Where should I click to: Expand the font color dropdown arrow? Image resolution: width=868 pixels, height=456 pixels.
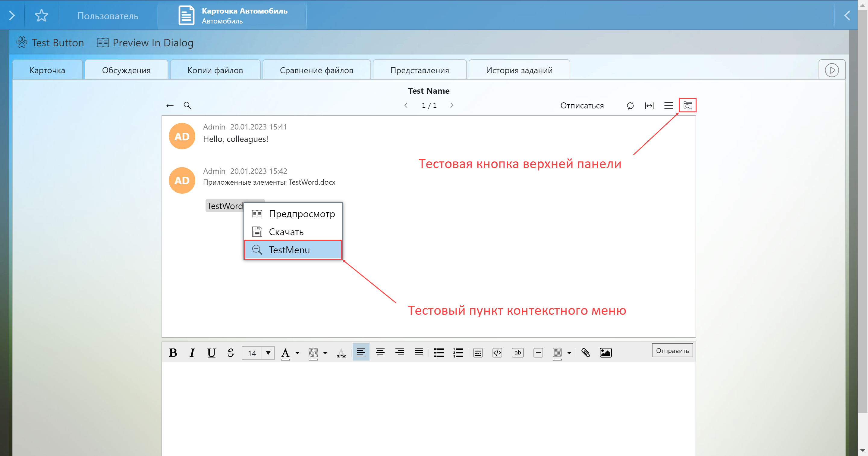pyautogui.click(x=297, y=353)
